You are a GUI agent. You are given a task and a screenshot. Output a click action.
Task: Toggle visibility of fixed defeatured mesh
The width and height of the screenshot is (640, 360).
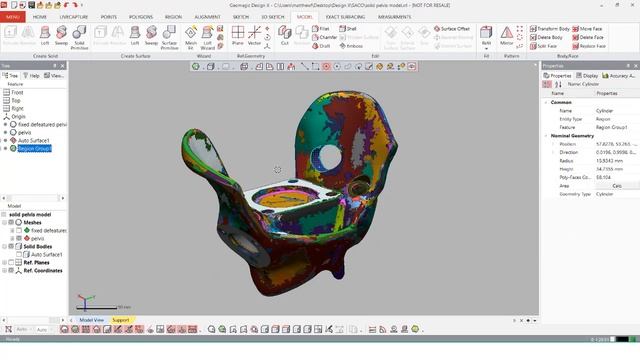[19, 231]
